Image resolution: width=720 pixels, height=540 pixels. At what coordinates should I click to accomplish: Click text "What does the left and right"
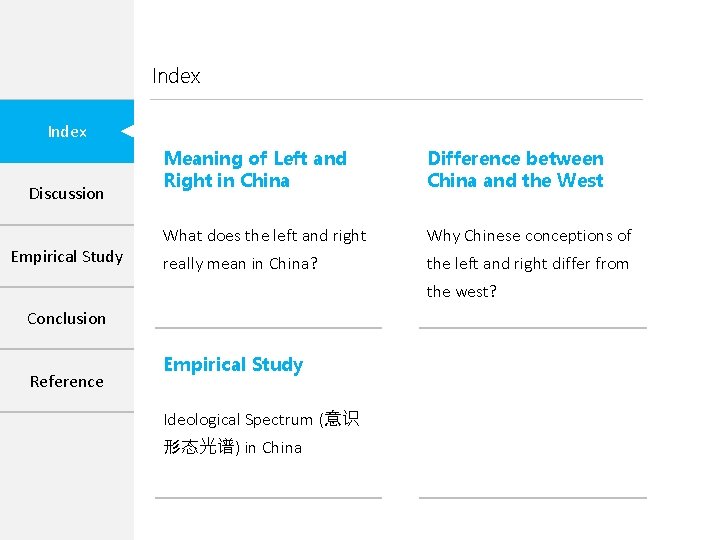pyautogui.click(x=265, y=236)
